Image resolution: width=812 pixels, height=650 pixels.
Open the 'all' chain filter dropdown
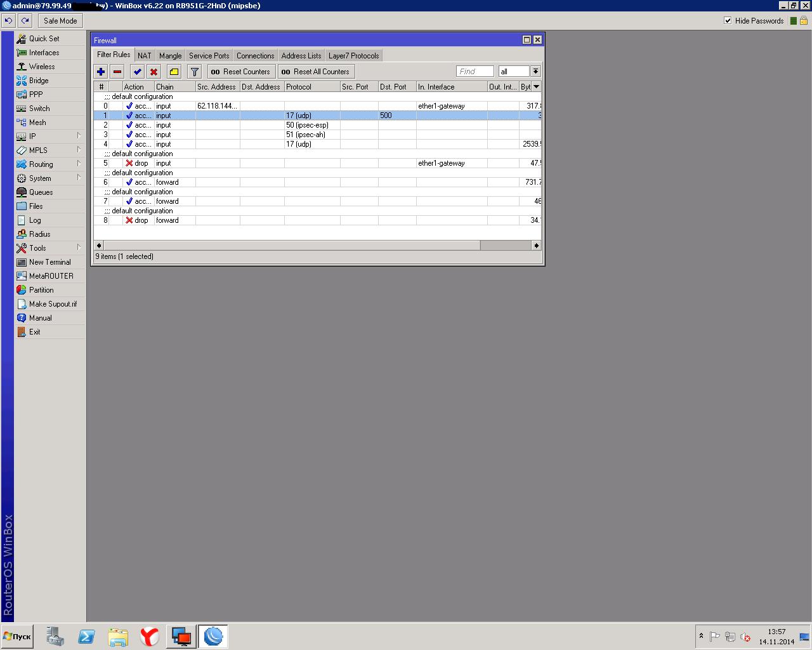(535, 71)
